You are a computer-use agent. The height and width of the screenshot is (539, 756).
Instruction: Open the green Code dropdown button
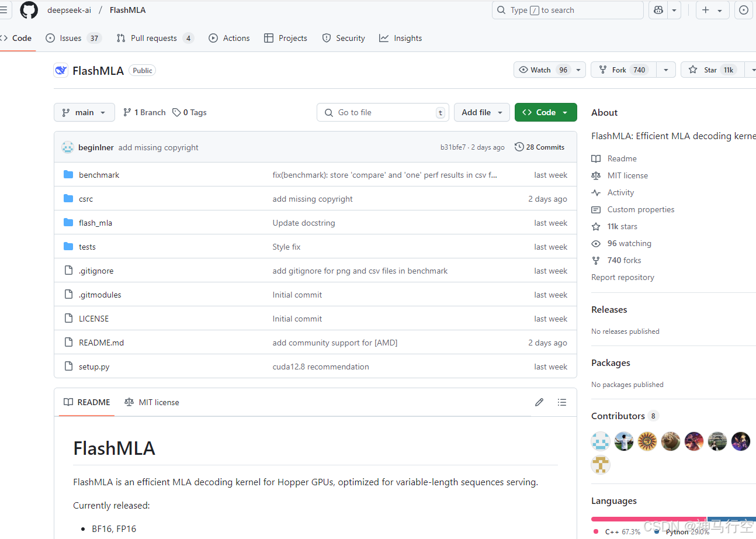click(546, 112)
